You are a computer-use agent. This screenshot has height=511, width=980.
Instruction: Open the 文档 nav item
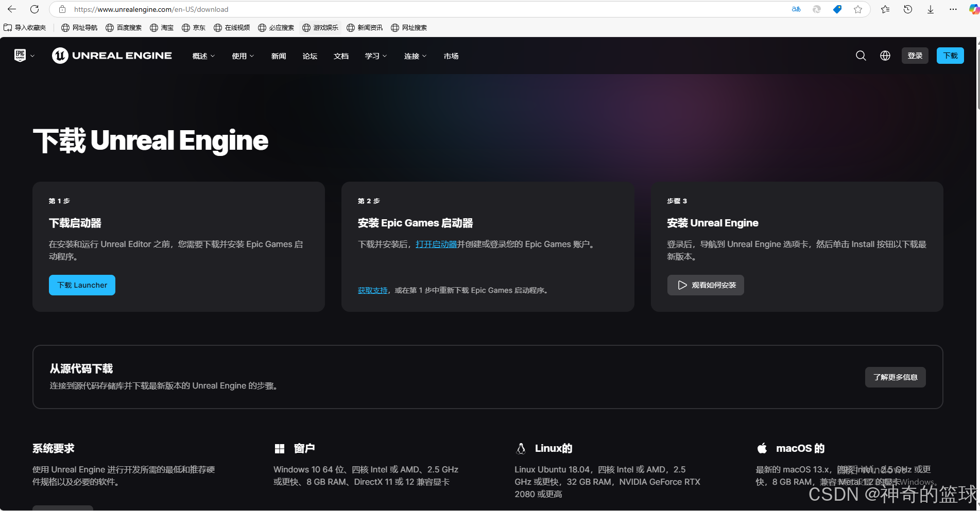[x=341, y=56]
